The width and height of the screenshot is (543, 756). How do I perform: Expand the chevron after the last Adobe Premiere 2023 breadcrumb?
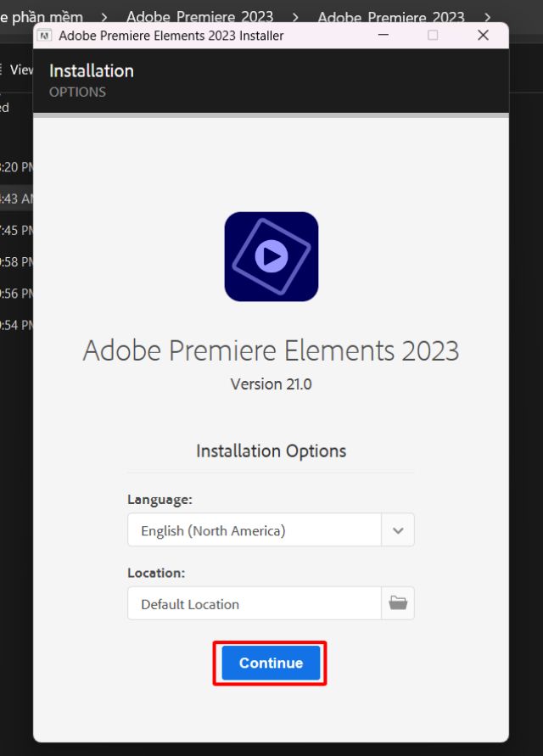point(488,17)
